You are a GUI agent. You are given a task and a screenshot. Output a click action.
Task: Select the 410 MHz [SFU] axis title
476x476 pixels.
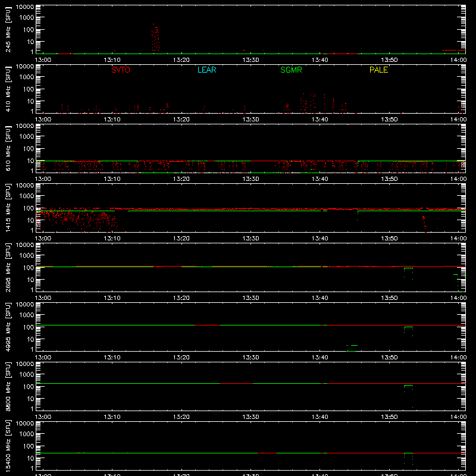click(8, 89)
